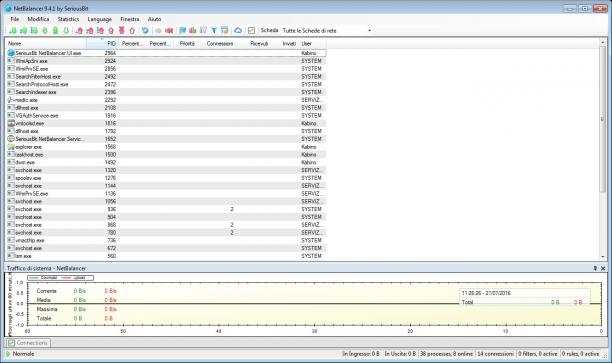Click the red block-traffic icon in toolbar
Screen dimensions: 612x363
pyautogui.click(x=169, y=30)
